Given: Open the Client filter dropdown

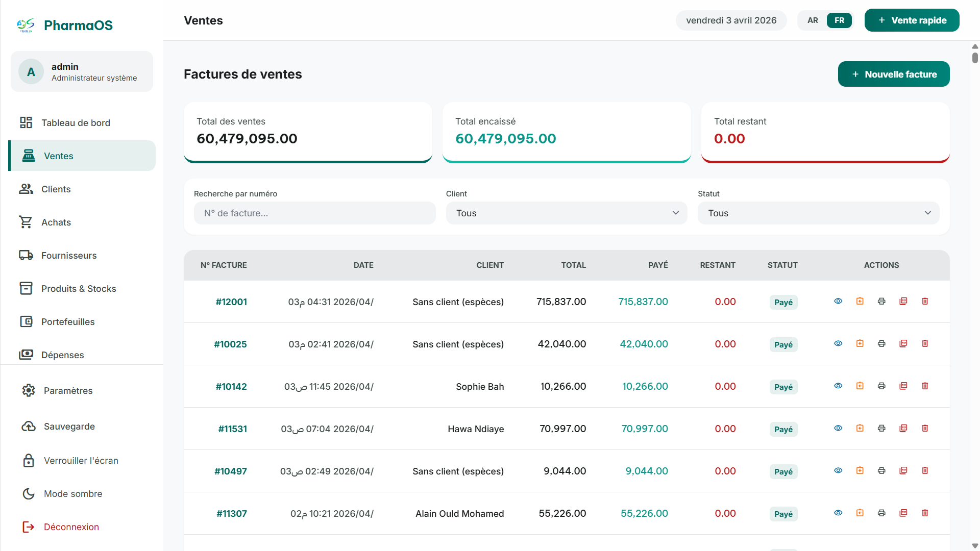Looking at the screenshot, I should click(x=567, y=213).
